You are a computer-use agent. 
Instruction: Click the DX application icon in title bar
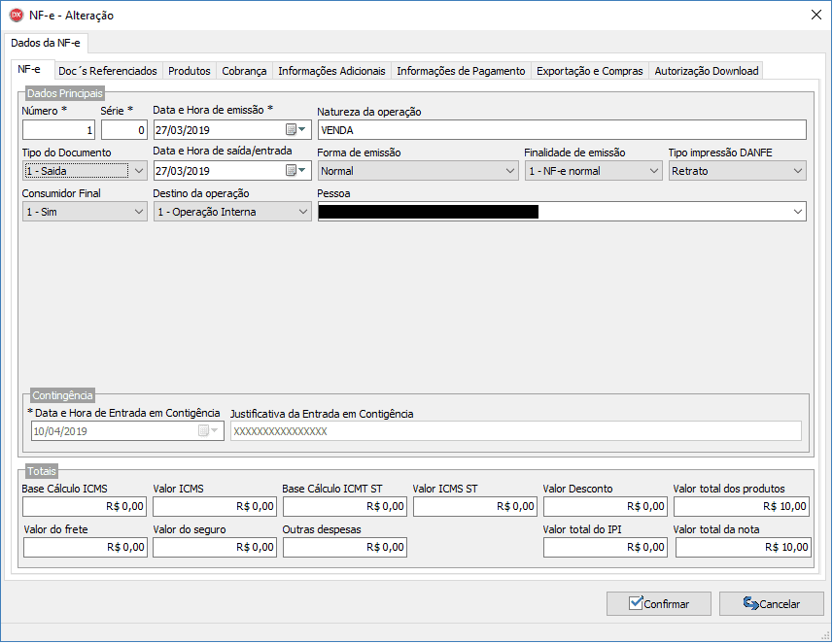[x=17, y=15]
